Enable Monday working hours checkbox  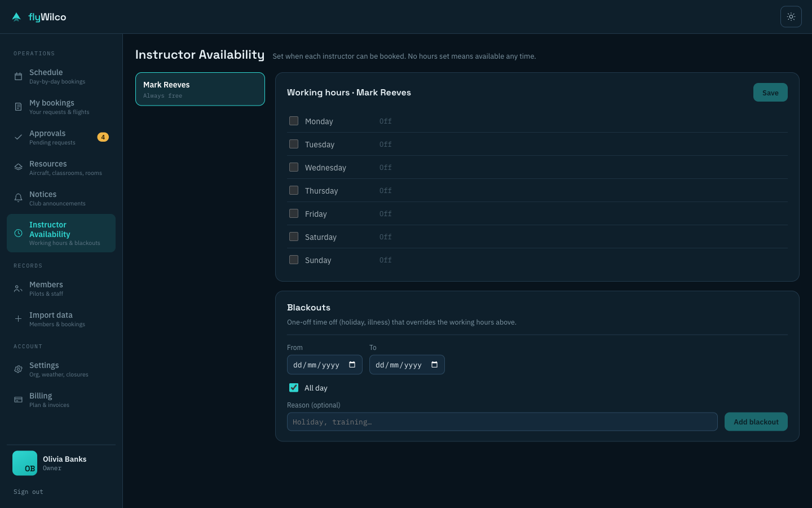point(294,121)
